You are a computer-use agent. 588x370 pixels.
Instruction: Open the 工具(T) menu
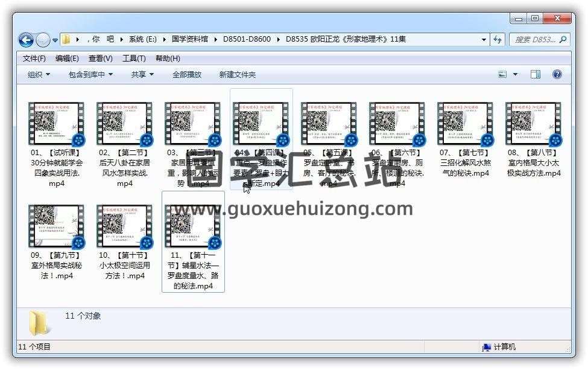pyautogui.click(x=134, y=59)
